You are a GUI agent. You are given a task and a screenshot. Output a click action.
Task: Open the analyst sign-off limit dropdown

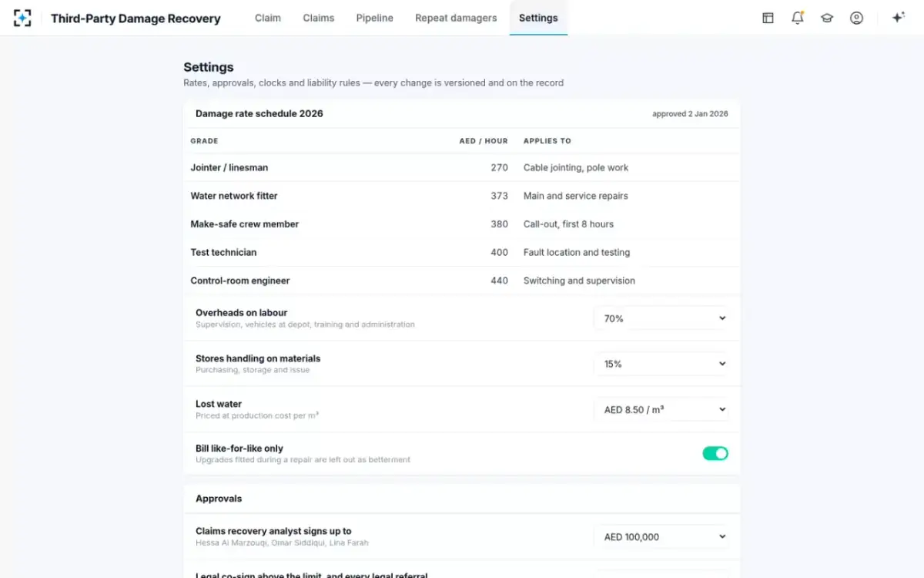click(x=661, y=536)
